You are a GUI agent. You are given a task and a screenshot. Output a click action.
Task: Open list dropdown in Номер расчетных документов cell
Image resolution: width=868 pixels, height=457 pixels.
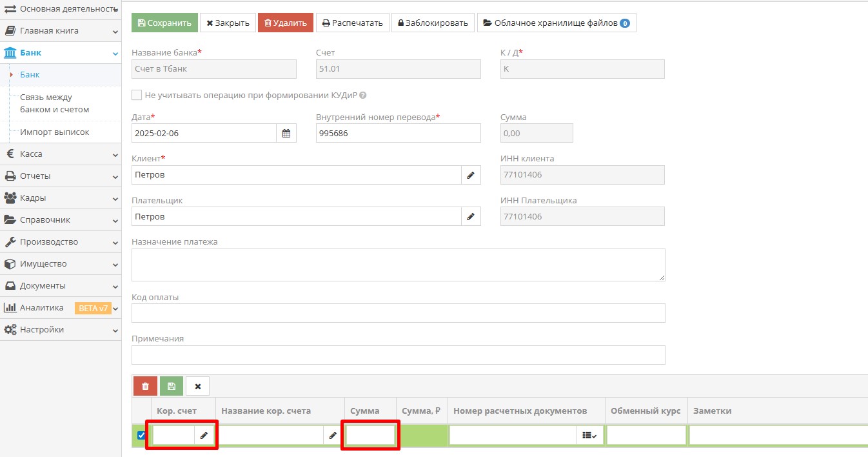589,436
